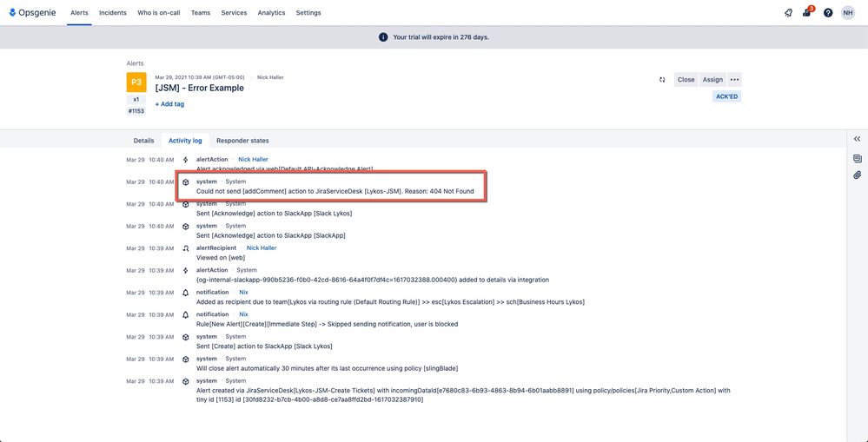Open Settings in the top navigation

tap(308, 13)
